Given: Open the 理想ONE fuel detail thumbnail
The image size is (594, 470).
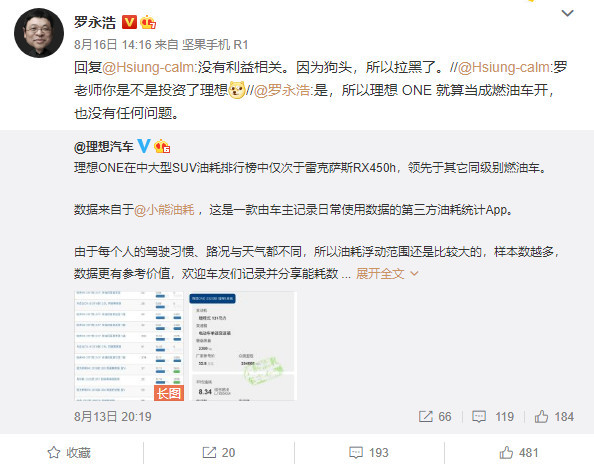Looking at the screenshot, I should pos(242,346).
